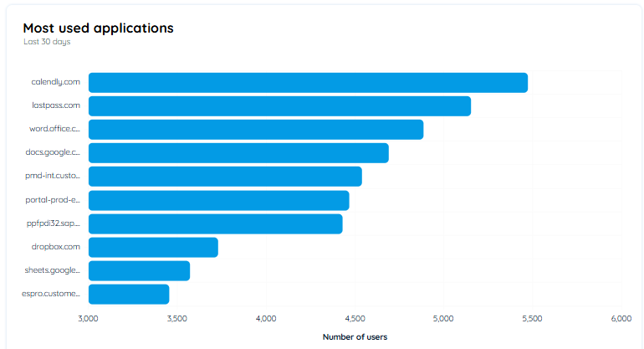The image size is (644, 349).
Task: Click the 3,500 axis tick
Action: 177,319
